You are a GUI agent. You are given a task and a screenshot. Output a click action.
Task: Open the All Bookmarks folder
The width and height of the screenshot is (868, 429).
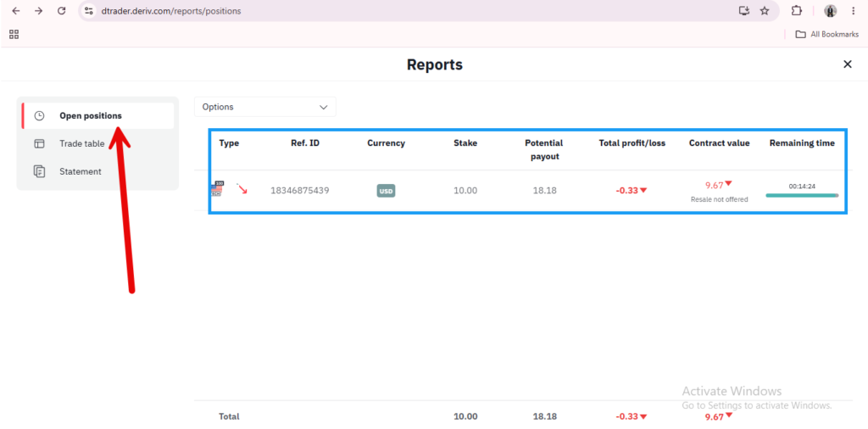(827, 34)
